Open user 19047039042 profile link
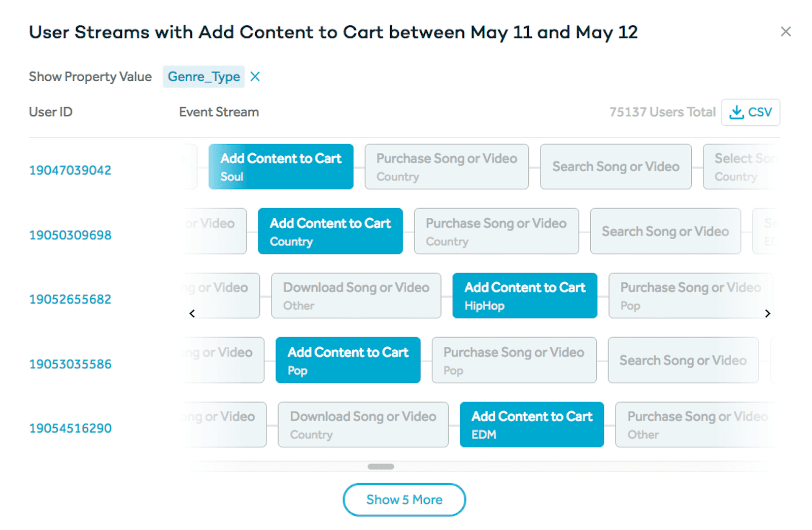This screenshot has height=530, width=812. pyautogui.click(x=70, y=170)
